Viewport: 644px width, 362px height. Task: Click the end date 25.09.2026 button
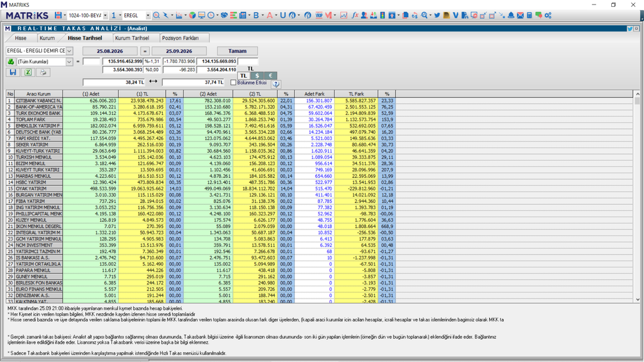pos(179,51)
